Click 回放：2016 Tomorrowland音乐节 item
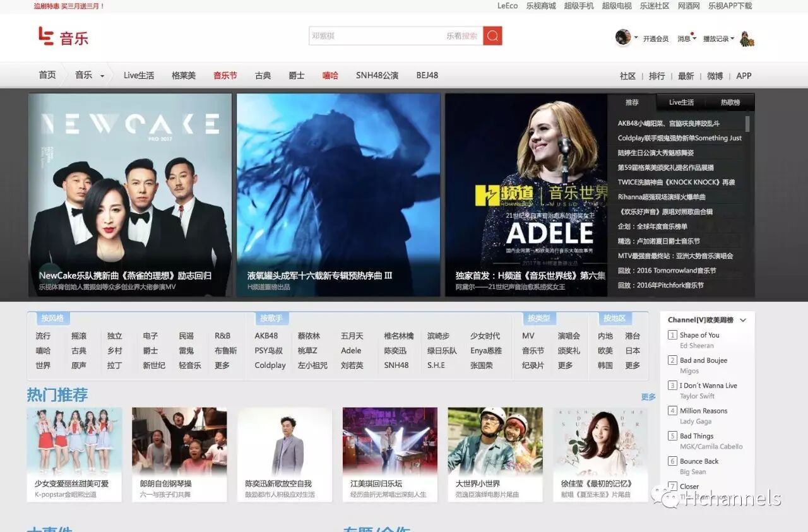 (667, 271)
